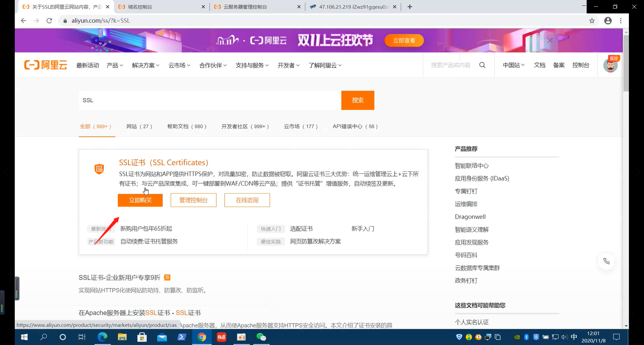Open the user avatar profile
Viewport: 644px width, 345px height.
click(x=610, y=65)
